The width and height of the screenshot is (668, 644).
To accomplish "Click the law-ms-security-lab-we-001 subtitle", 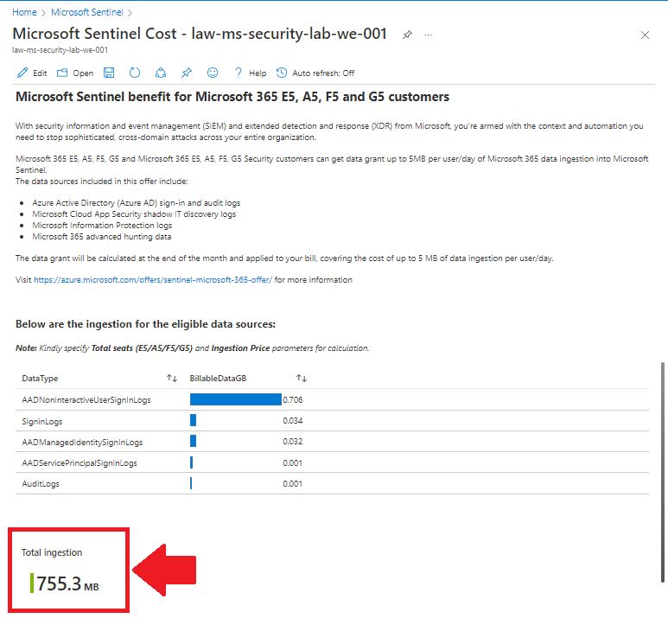I will tap(60, 50).
